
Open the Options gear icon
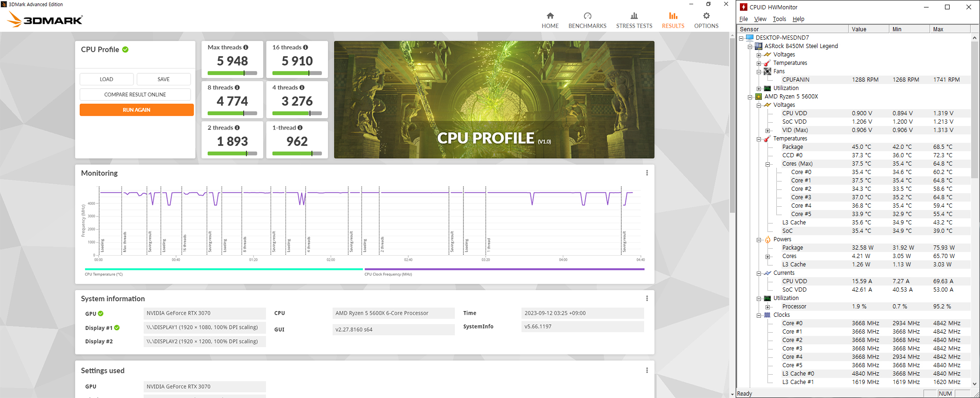[706, 16]
